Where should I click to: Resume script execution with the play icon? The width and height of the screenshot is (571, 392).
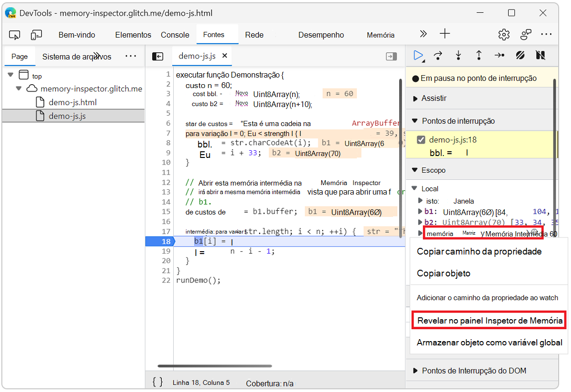point(418,56)
